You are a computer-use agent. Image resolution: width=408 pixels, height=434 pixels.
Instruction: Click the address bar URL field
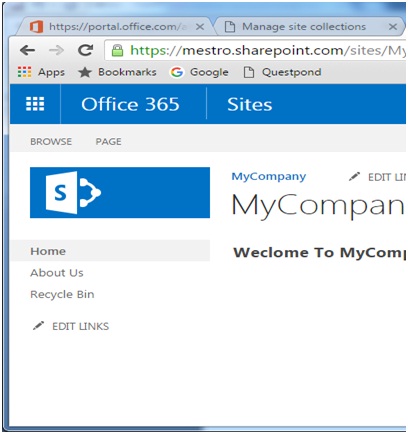255,51
